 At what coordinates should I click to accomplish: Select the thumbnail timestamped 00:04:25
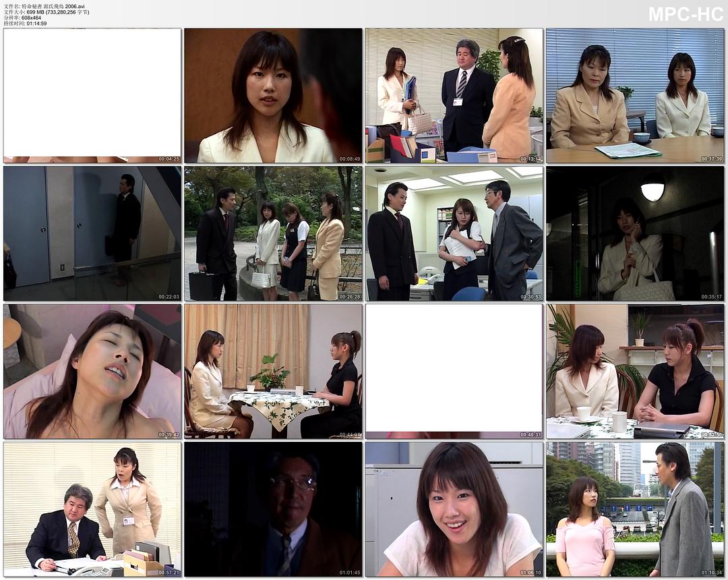tap(92, 96)
